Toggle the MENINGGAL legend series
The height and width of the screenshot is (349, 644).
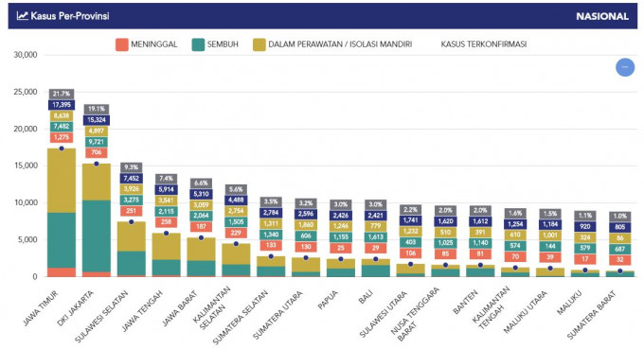click(146, 44)
